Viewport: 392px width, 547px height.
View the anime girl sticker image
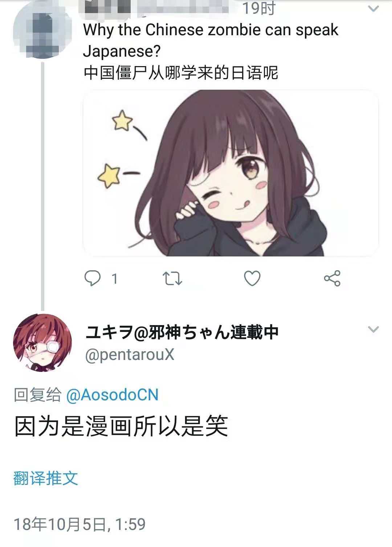(231, 173)
